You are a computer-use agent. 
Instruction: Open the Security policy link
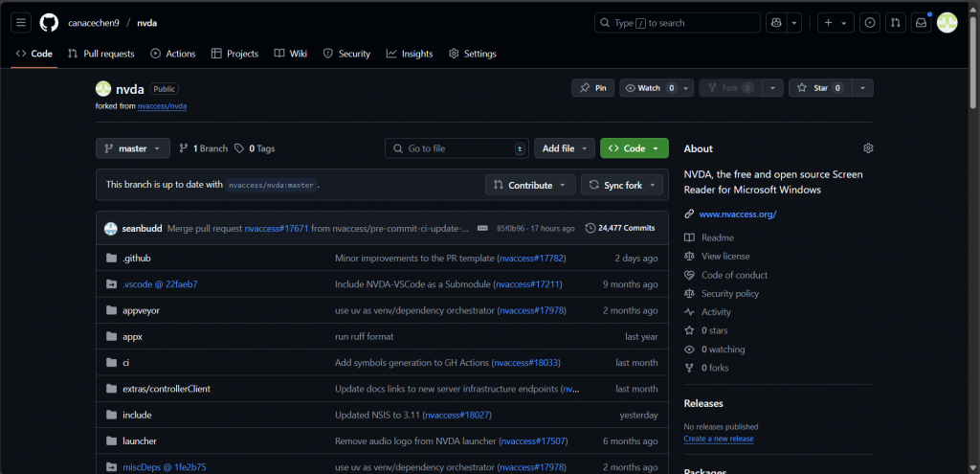tap(730, 293)
